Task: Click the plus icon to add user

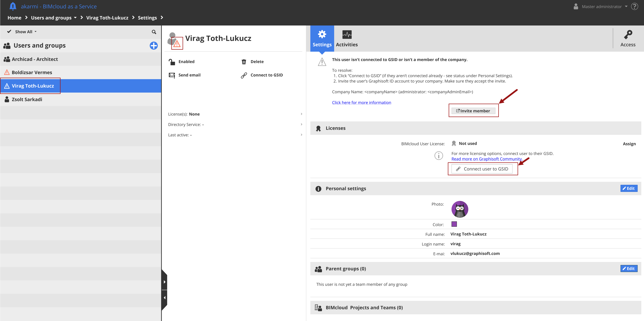Action: (154, 45)
